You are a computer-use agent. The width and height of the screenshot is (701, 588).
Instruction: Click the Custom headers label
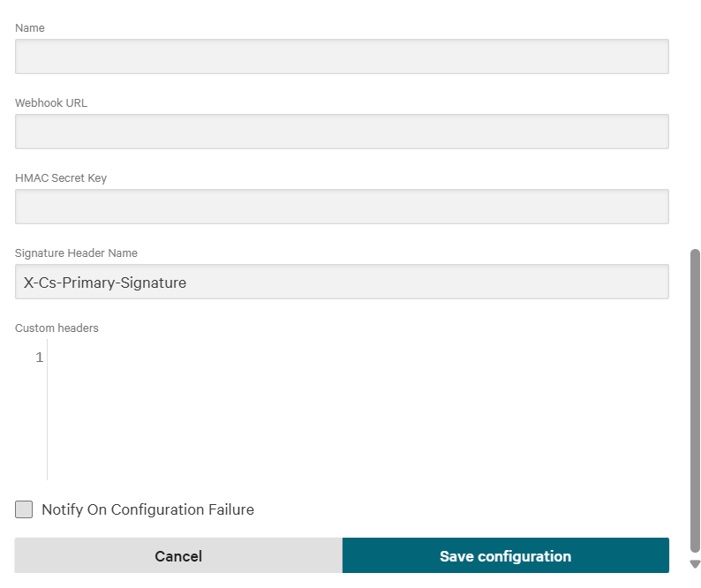pyautogui.click(x=57, y=328)
